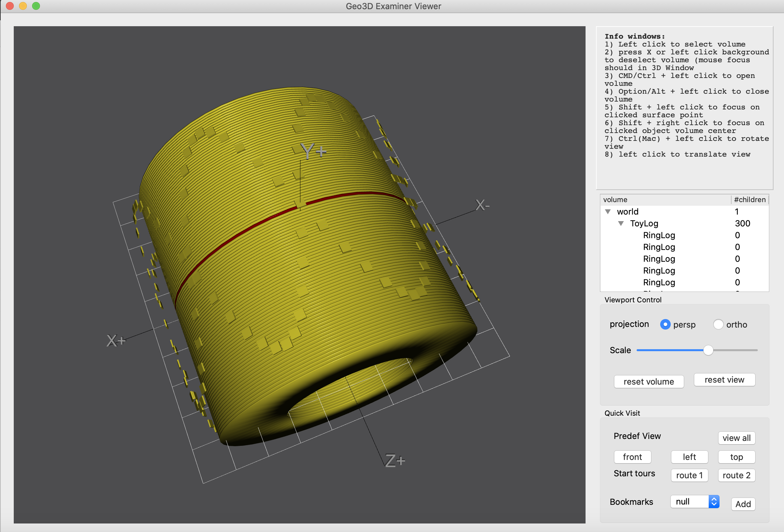The height and width of the screenshot is (532, 784).
Task: Start tour route 2
Action: tap(736, 475)
